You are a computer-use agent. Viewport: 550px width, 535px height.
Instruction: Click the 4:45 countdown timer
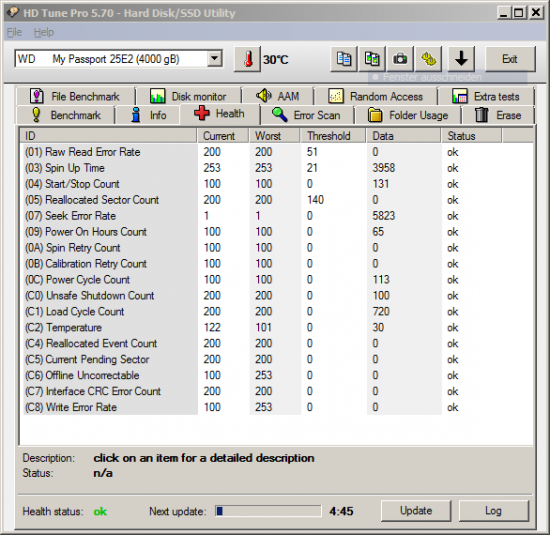pos(341,511)
